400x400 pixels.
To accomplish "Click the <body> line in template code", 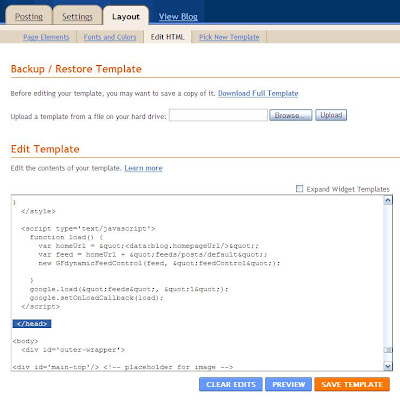I will [25, 341].
